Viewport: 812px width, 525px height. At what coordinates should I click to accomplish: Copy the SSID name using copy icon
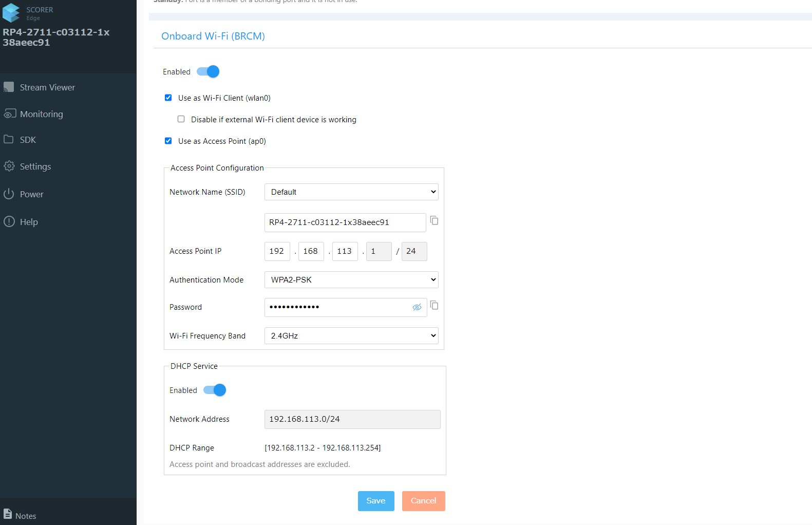[x=434, y=220]
